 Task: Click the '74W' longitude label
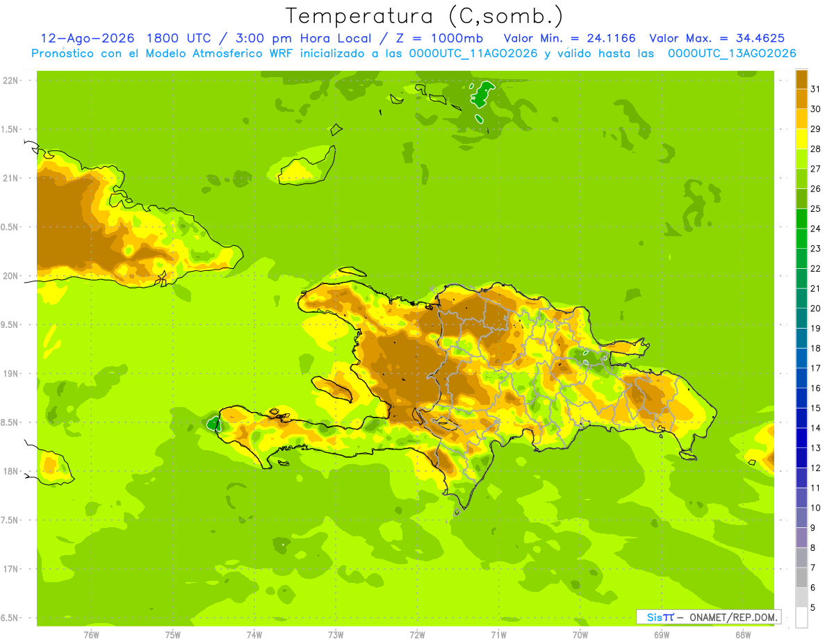(254, 634)
